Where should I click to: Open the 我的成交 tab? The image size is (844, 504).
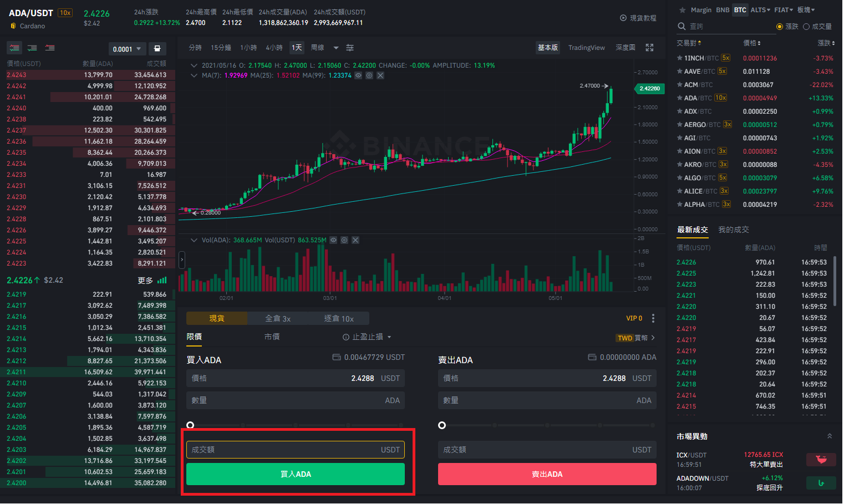[734, 230]
